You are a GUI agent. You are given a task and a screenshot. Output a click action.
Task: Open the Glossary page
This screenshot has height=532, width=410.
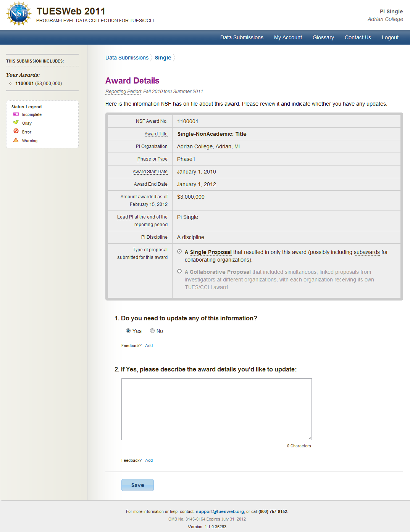tap(323, 37)
